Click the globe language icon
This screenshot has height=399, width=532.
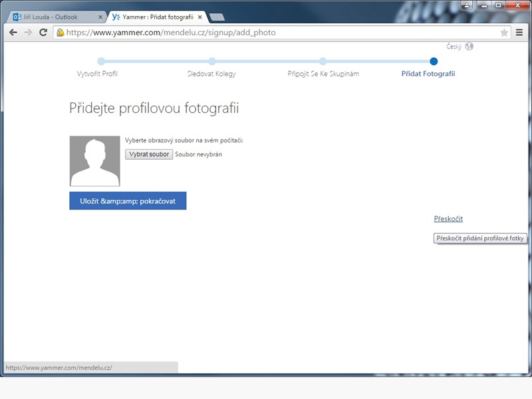[469, 47]
